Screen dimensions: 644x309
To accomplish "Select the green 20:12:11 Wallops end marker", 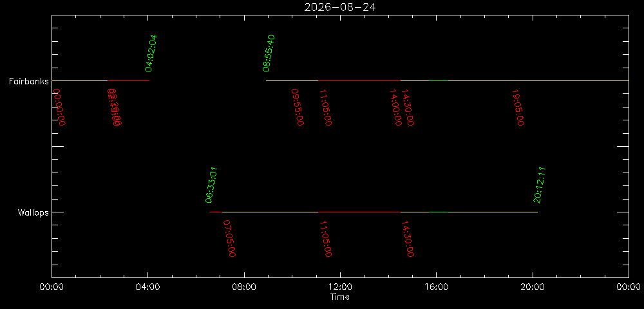I will click(x=539, y=185).
